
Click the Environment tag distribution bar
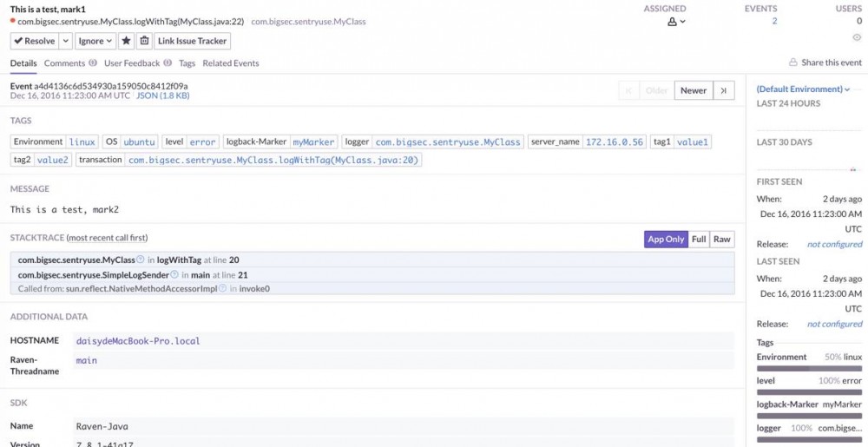(809, 368)
